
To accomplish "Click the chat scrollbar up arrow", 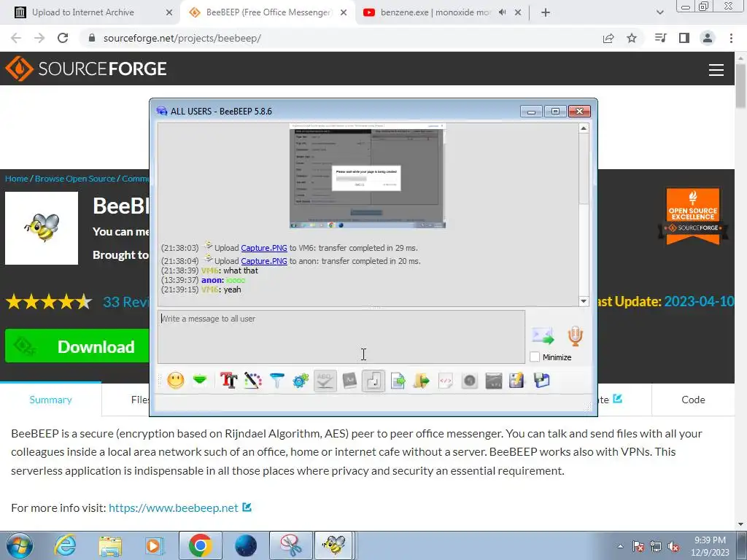I will tap(584, 128).
